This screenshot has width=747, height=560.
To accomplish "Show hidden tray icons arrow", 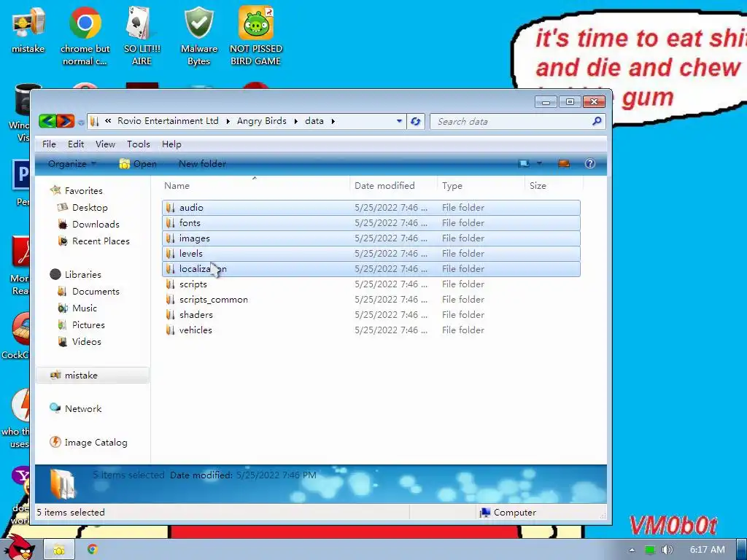I will (632, 550).
